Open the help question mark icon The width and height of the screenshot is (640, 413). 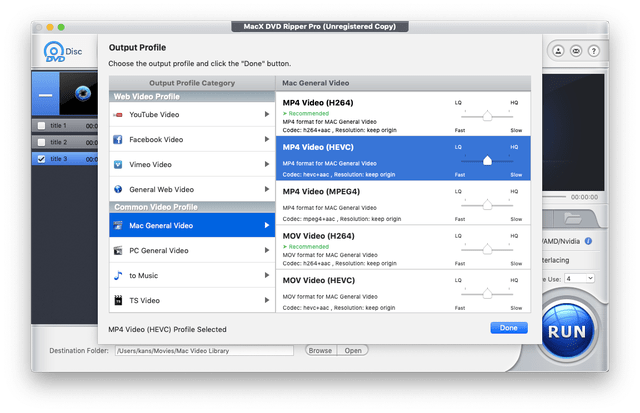point(588,241)
